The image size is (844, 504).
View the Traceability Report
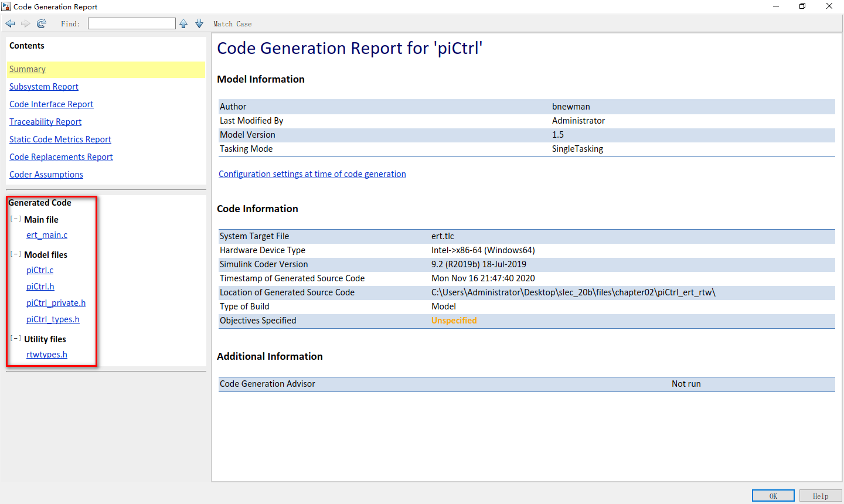click(x=45, y=121)
